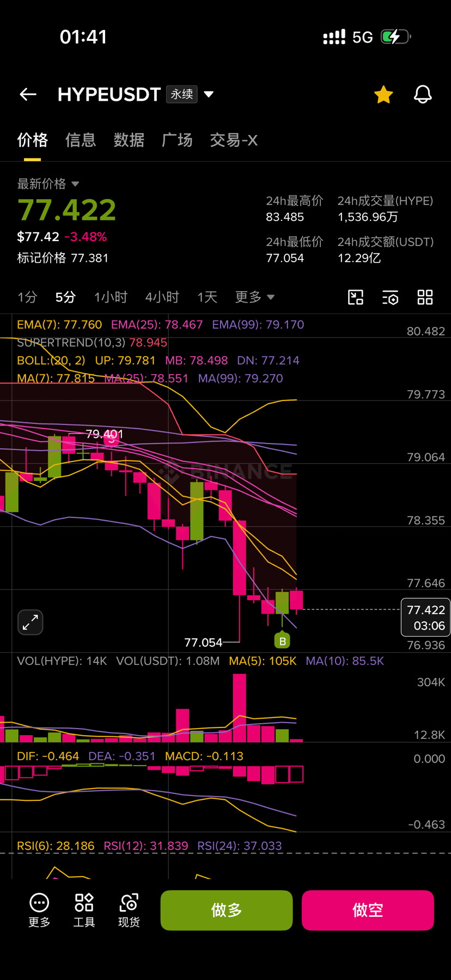
Task: Tap the 24h最高价 value 83.485
Action: [x=285, y=217]
